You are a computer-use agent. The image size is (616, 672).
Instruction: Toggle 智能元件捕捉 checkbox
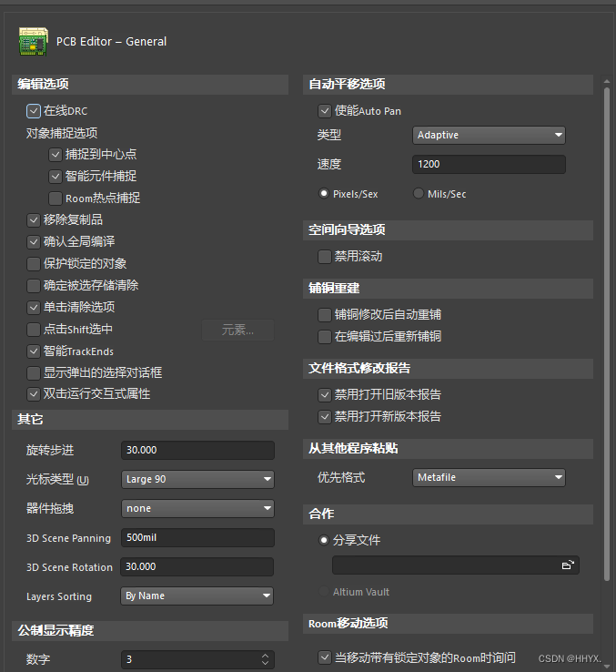[56, 176]
